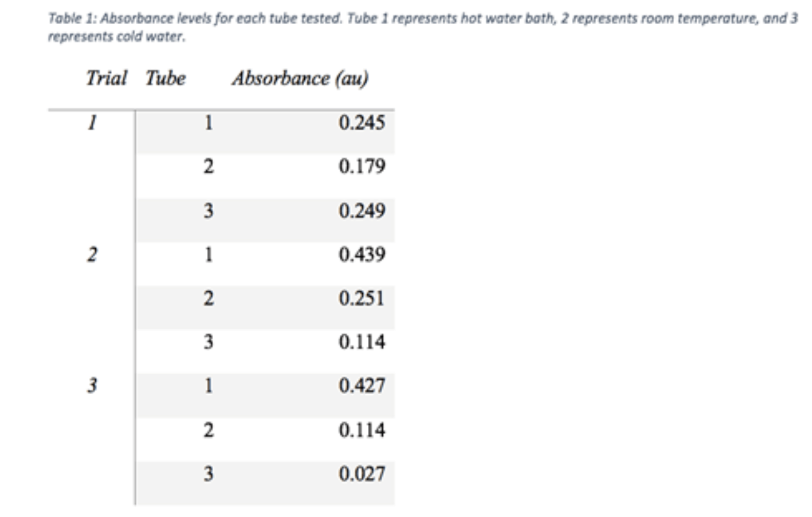Select Tube 2 cell beside 0.251

click(x=208, y=299)
